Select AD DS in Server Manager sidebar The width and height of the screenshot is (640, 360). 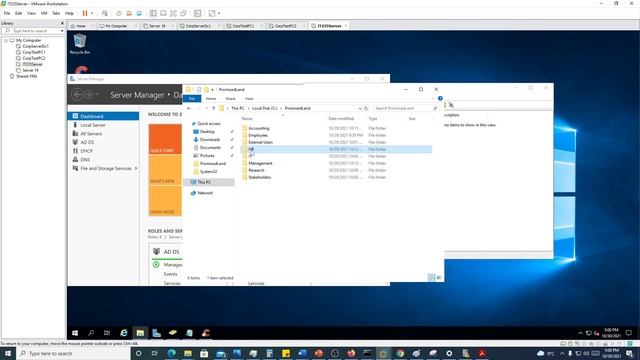[x=87, y=142]
